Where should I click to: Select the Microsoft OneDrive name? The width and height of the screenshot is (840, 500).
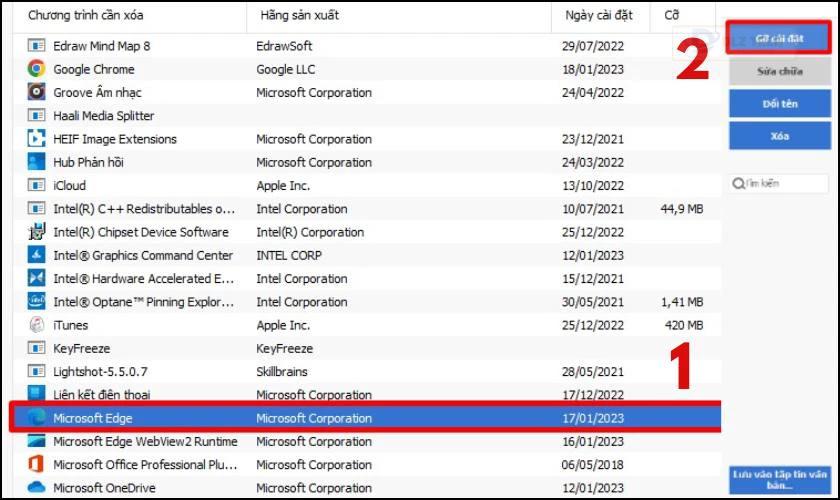[x=104, y=488]
